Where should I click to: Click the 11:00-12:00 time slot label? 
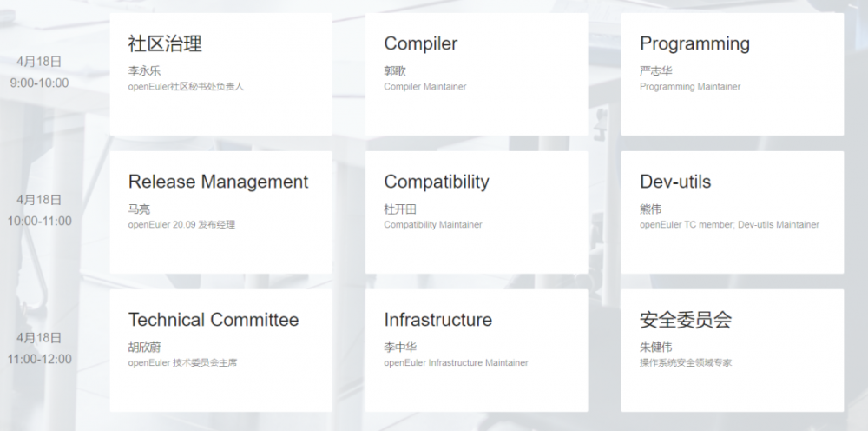pyautogui.click(x=39, y=359)
